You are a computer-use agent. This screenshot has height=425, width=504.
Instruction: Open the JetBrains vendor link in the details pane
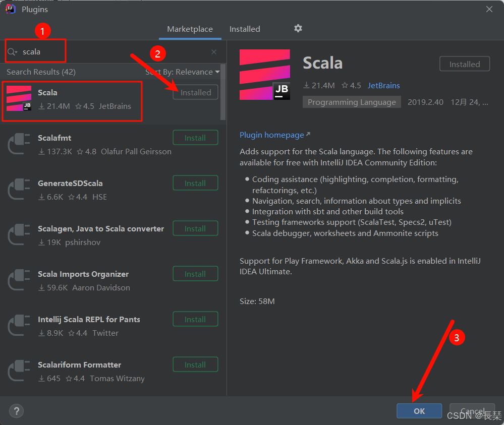[x=383, y=85]
